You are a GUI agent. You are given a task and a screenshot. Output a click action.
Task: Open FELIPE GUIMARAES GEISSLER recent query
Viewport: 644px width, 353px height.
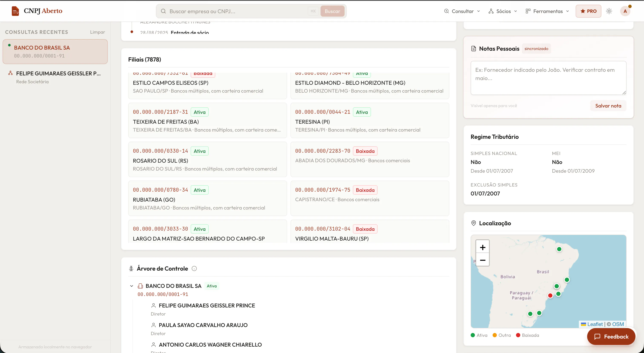point(55,77)
